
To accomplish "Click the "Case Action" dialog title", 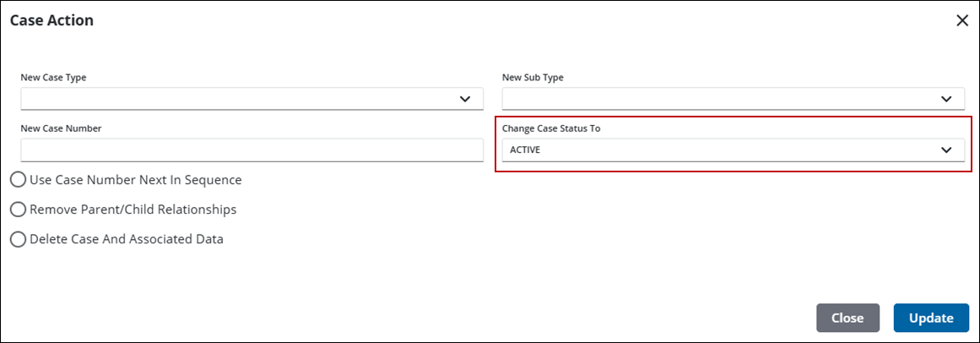I will point(51,20).
